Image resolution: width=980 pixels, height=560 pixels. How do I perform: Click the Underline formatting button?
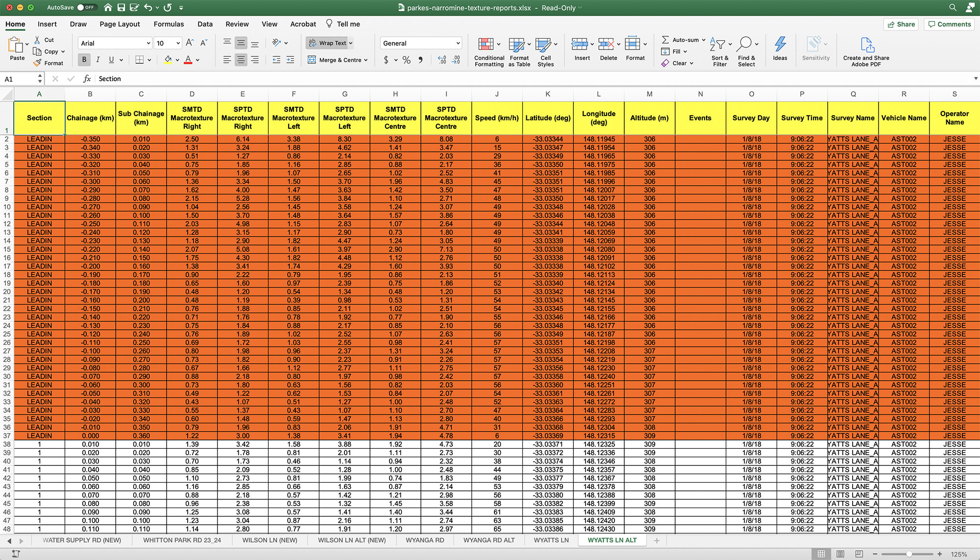click(x=111, y=60)
